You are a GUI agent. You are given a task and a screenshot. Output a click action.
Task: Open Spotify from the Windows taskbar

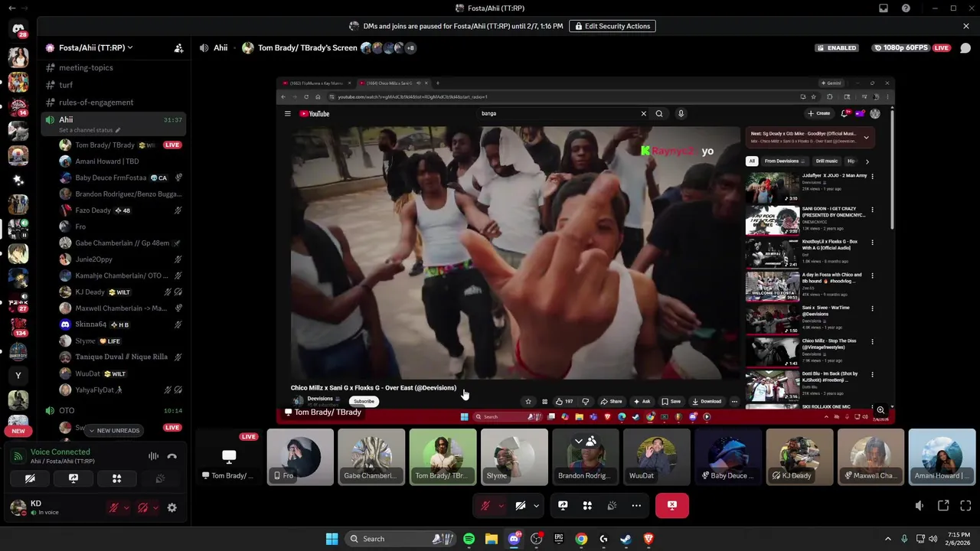tap(469, 539)
